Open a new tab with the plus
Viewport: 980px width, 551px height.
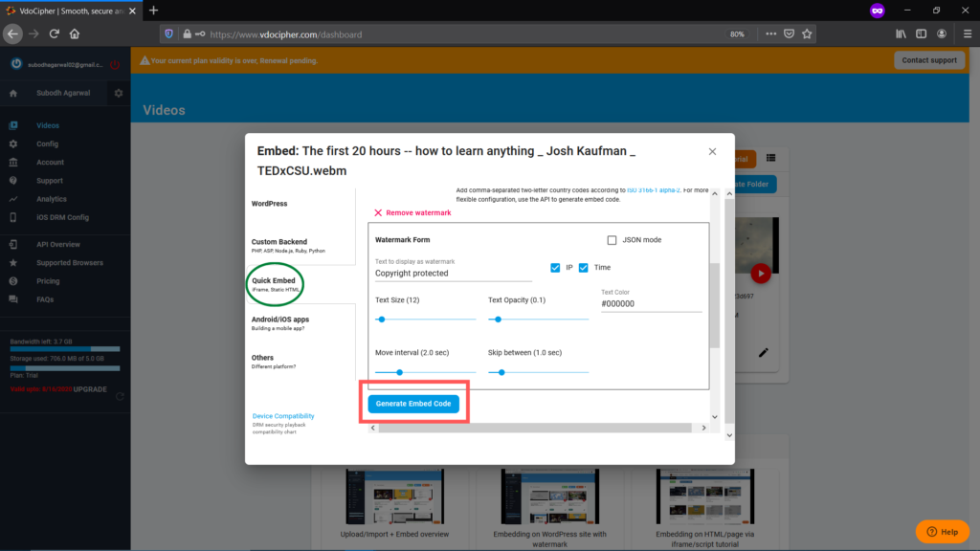click(x=154, y=11)
